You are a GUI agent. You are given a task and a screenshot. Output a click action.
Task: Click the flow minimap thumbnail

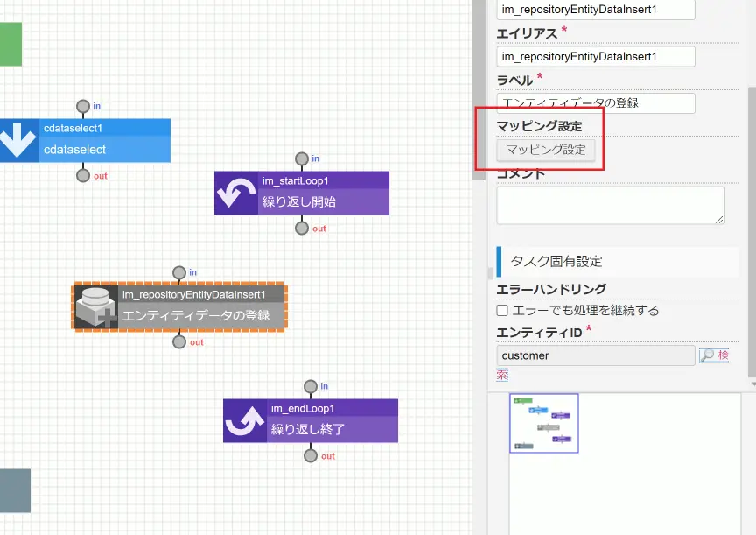click(x=544, y=423)
